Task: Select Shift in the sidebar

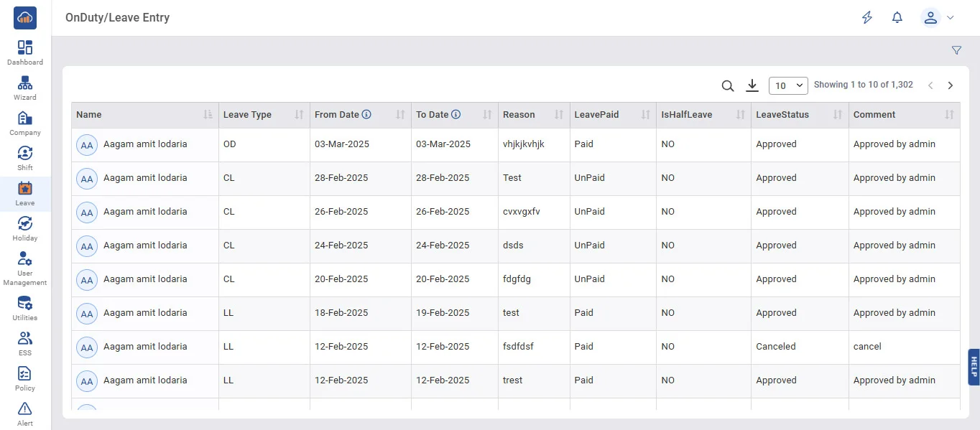Action: (25, 158)
